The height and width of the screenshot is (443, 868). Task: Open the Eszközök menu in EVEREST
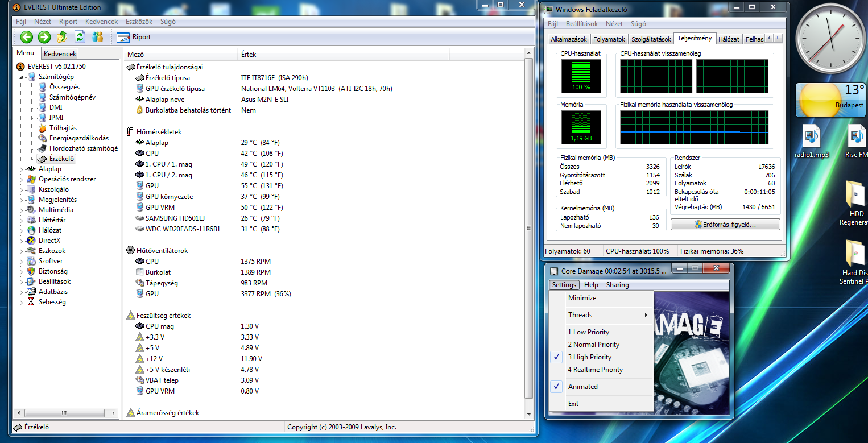pyautogui.click(x=139, y=22)
